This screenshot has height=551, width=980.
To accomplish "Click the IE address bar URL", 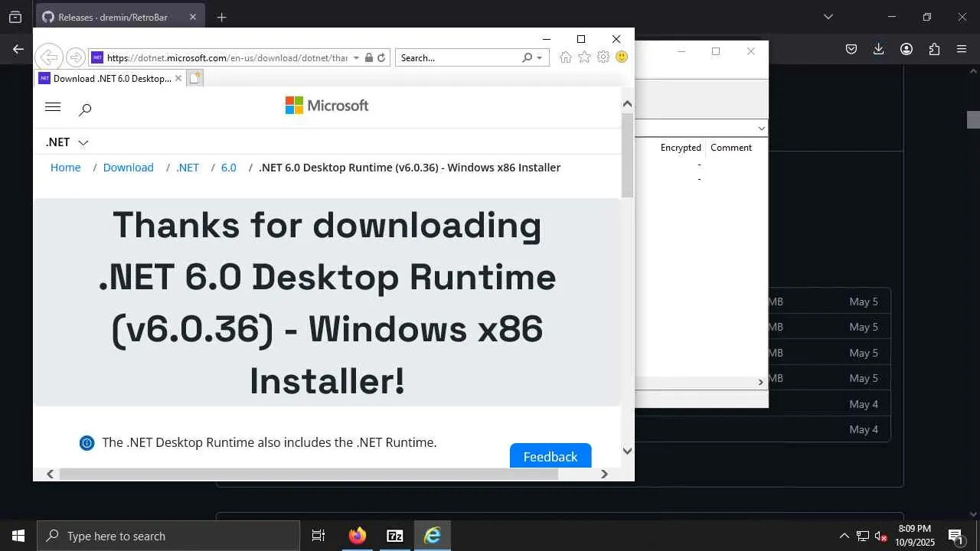I will [227, 57].
